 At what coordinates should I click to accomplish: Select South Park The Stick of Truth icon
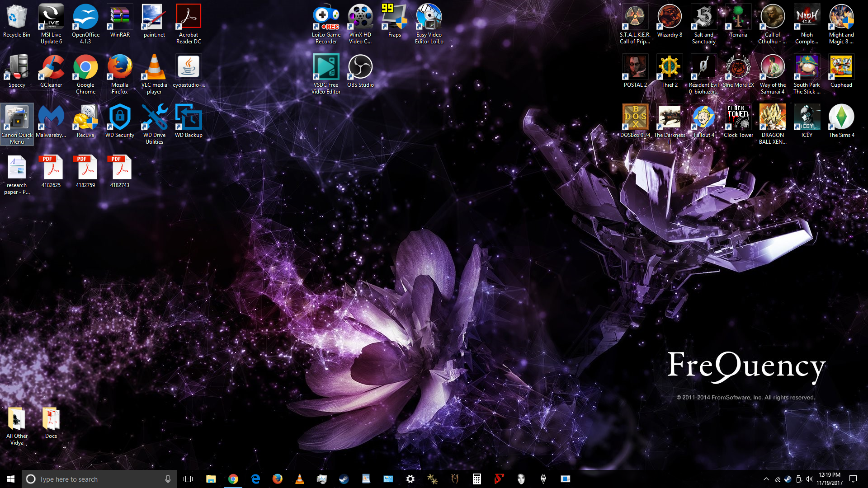click(807, 75)
